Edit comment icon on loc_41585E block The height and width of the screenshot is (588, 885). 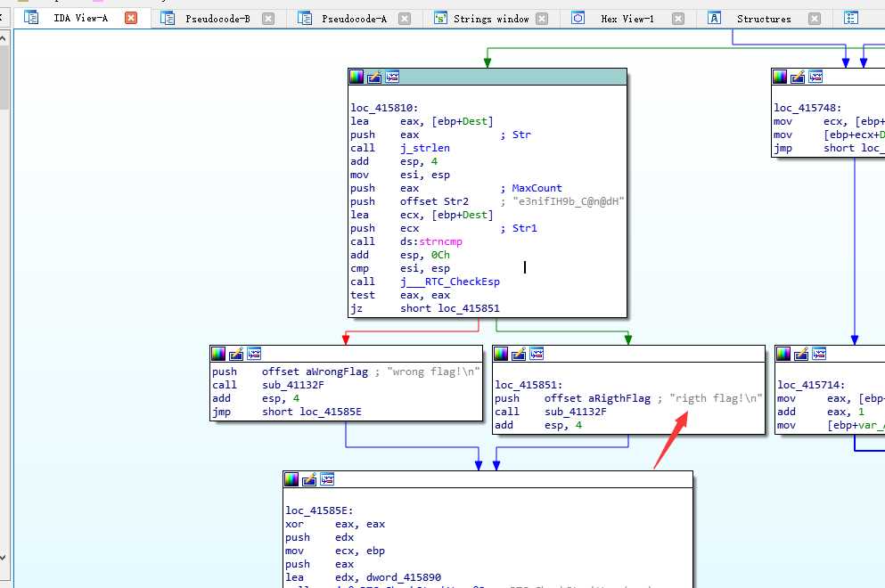(309, 479)
